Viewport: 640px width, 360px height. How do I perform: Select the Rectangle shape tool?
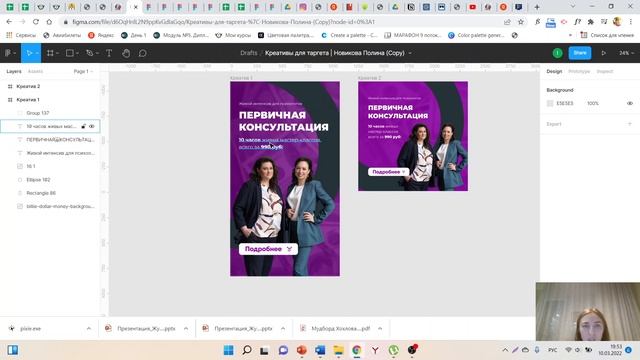(x=70, y=53)
